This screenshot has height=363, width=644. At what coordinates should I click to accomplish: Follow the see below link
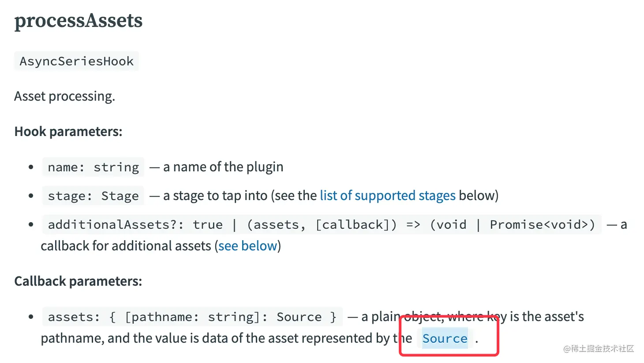tap(247, 246)
